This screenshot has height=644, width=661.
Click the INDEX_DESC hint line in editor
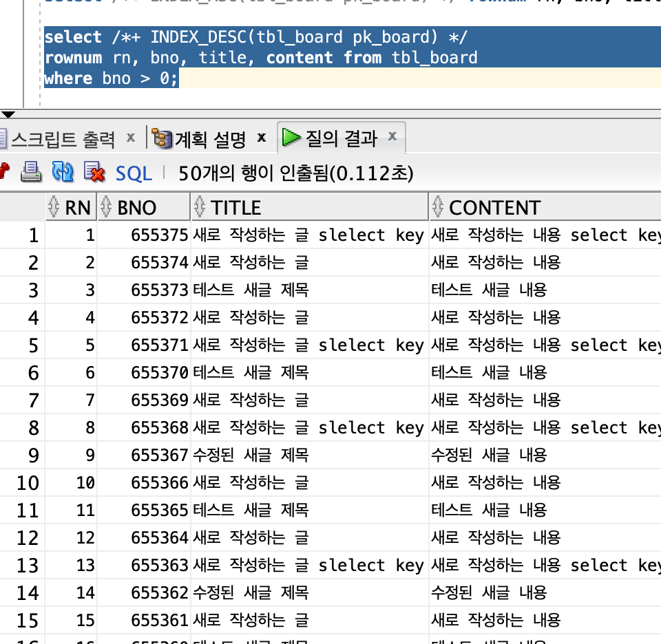[255, 37]
